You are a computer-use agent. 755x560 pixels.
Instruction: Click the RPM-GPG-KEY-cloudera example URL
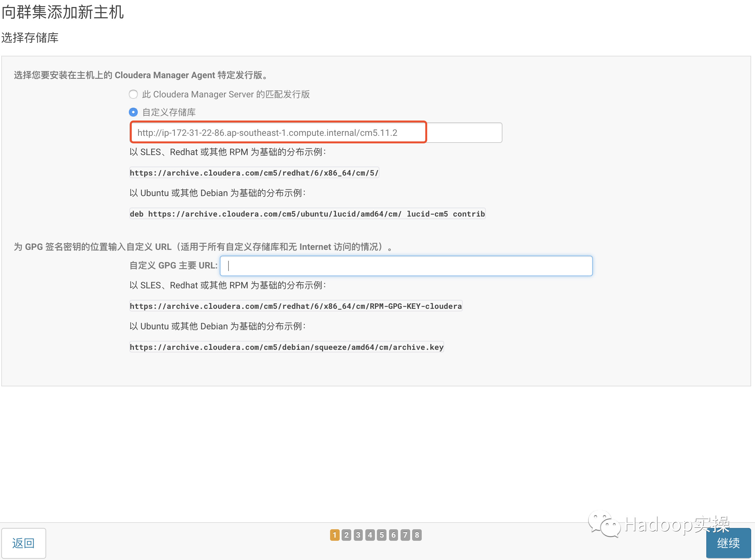[x=296, y=306]
